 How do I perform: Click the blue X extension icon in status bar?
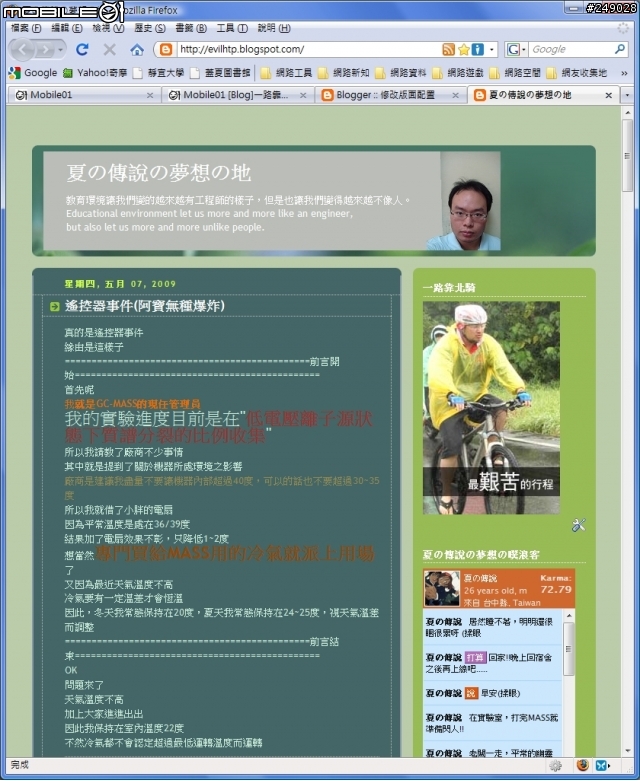[x=601, y=765]
